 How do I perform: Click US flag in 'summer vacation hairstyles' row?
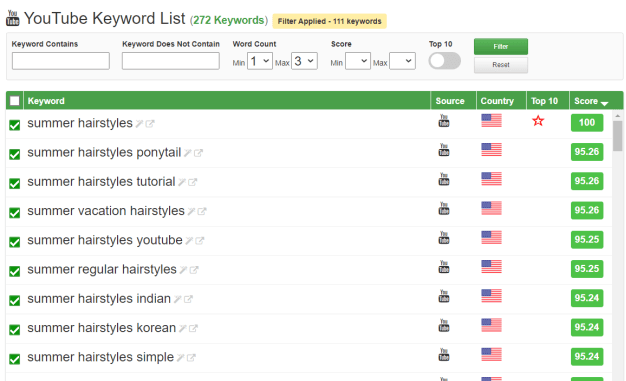[491, 208]
